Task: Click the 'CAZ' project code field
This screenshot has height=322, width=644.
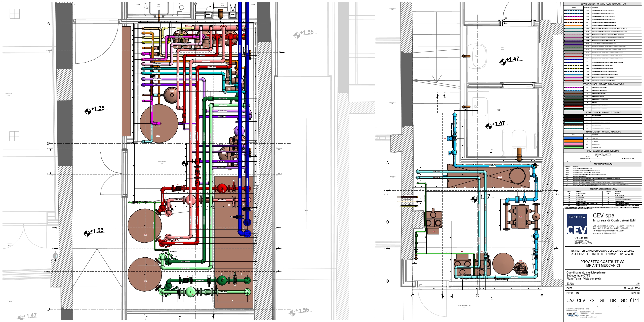Action: click(571, 301)
